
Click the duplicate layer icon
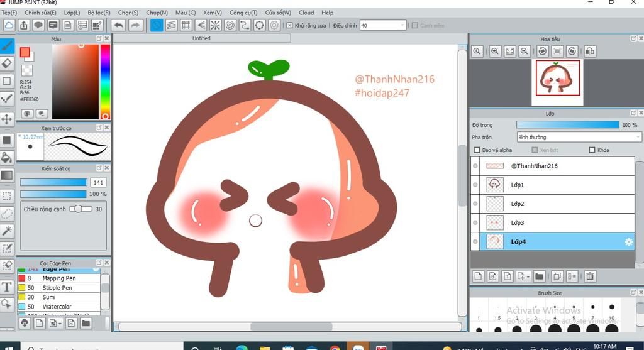click(557, 276)
